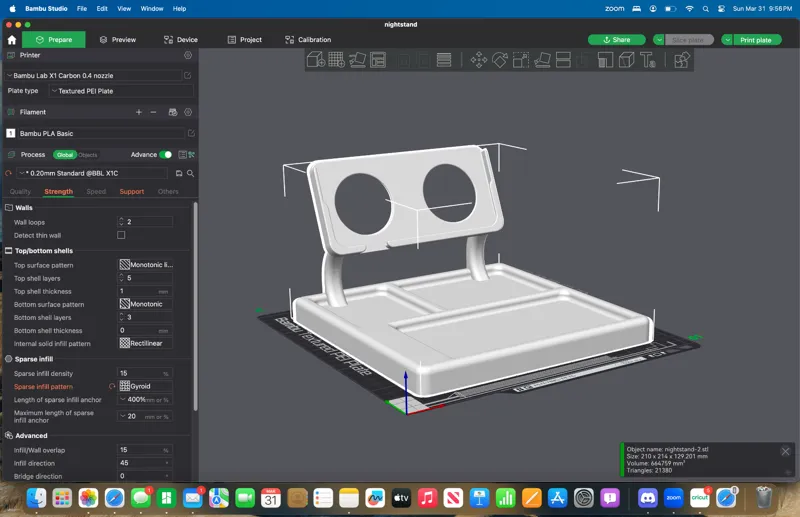The width and height of the screenshot is (800, 517).
Task: Select the Global process mode
Action: point(65,155)
